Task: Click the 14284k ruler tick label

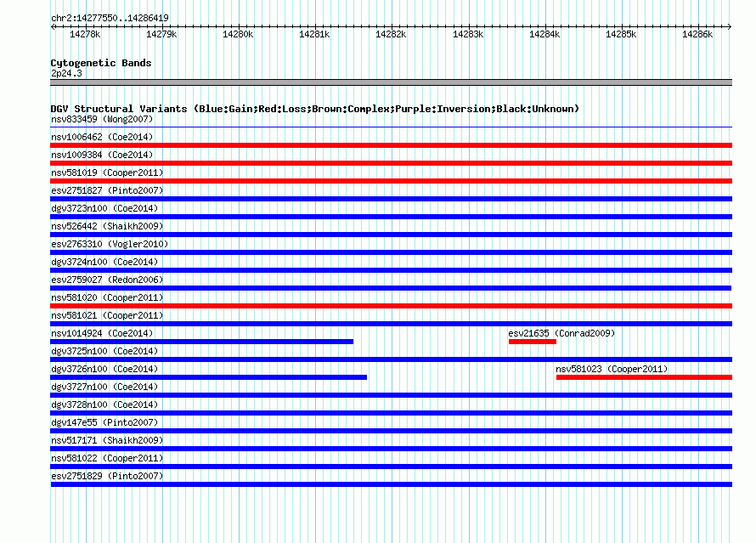Action: 544,34
